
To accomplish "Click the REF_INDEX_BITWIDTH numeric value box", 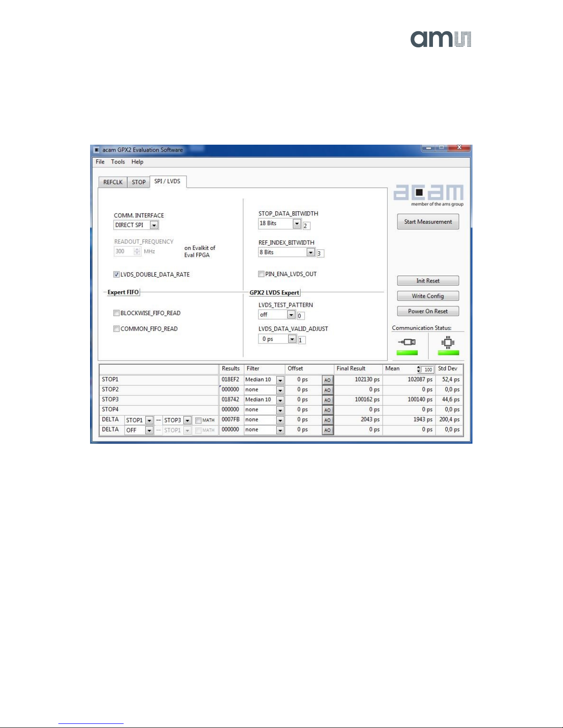I will point(320,254).
